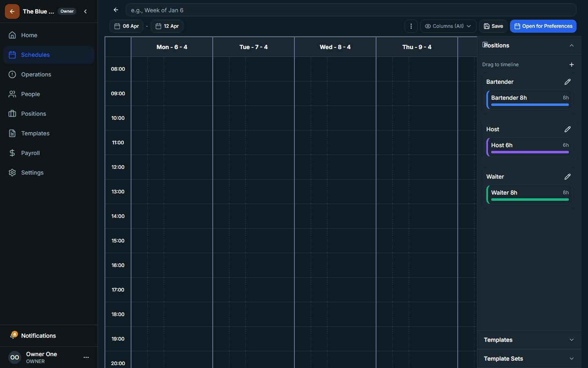
Task: Expand the Template Sets section
Action: [x=529, y=359]
